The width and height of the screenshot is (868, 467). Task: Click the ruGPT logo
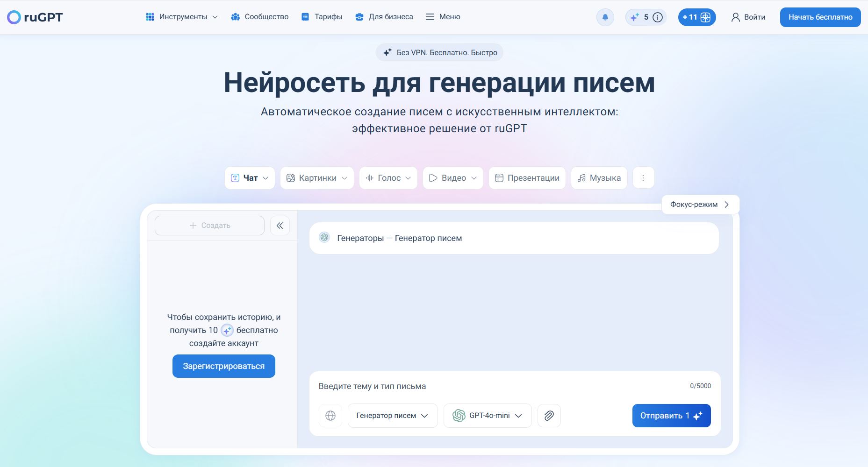34,16
